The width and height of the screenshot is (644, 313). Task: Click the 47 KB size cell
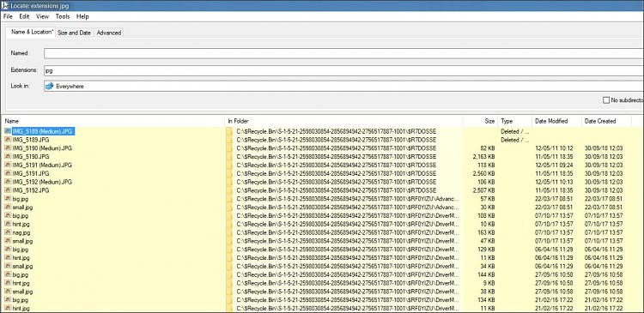point(489,241)
